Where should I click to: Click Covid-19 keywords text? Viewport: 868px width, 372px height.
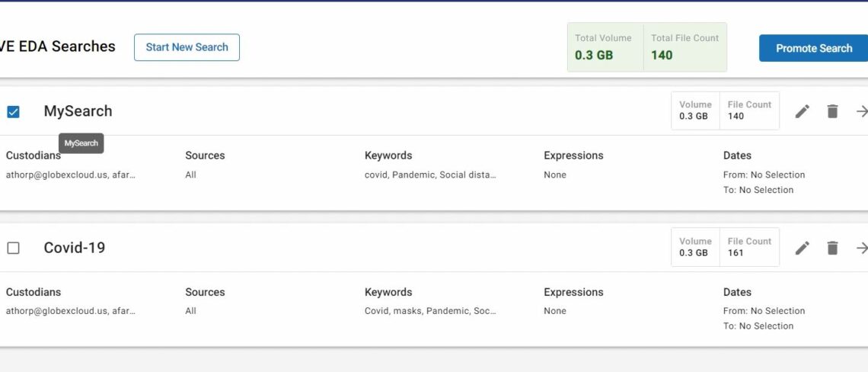pyautogui.click(x=430, y=311)
